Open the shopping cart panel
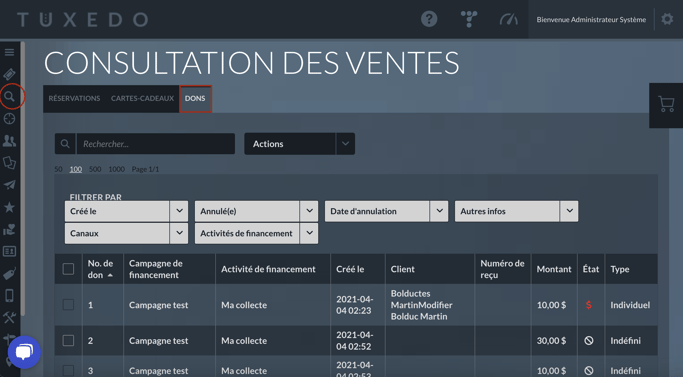 [x=666, y=105]
